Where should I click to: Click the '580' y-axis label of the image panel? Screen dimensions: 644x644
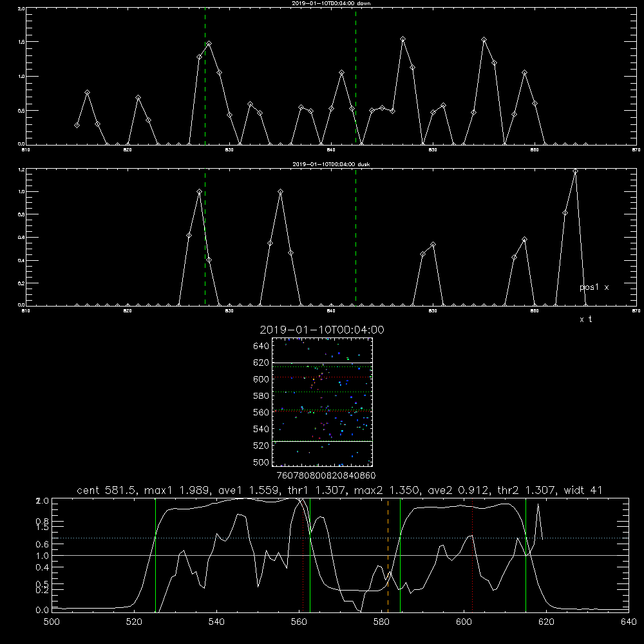(261, 396)
